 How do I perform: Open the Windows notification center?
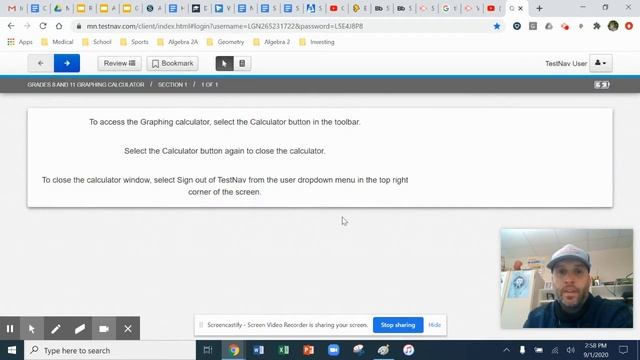click(623, 350)
